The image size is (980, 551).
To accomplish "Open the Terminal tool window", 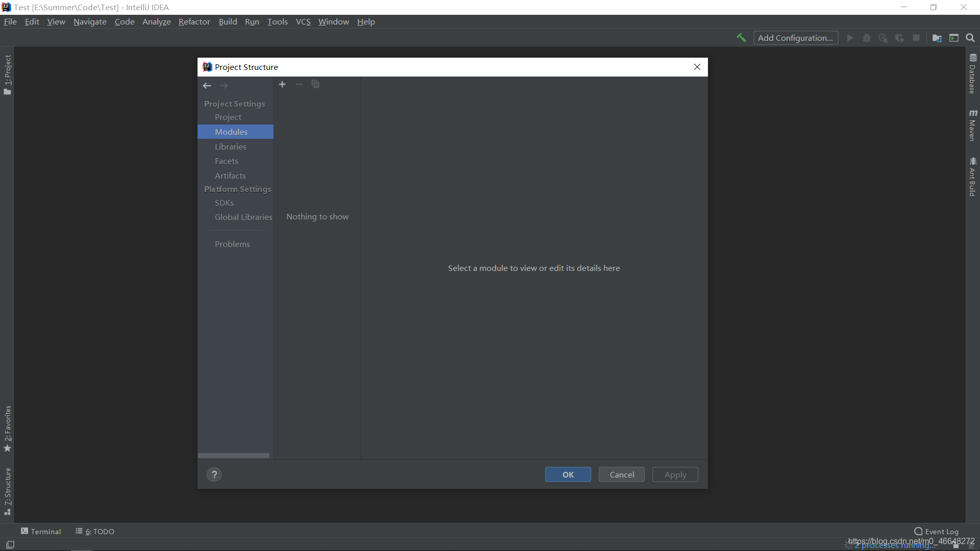I will (x=41, y=531).
